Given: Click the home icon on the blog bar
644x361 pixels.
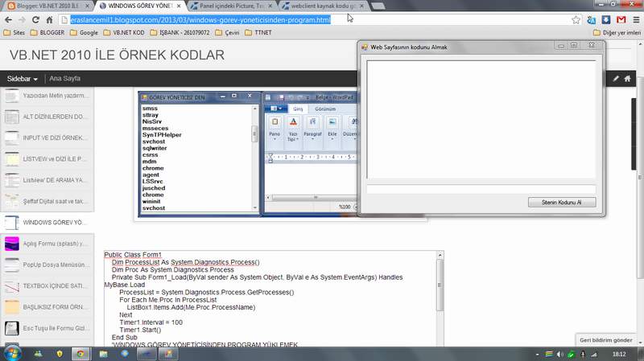Looking at the screenshot, I should [x=627, y=78].
